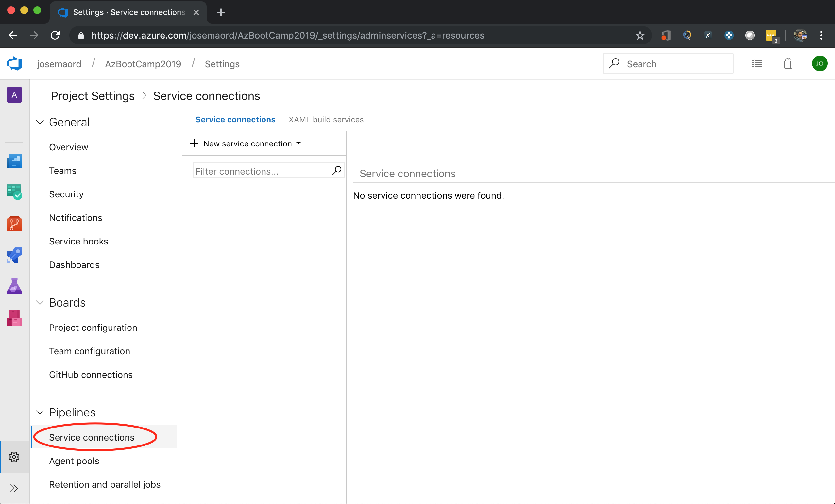Open Test Plans flask icon
The image size is (835, 504).
14,287
